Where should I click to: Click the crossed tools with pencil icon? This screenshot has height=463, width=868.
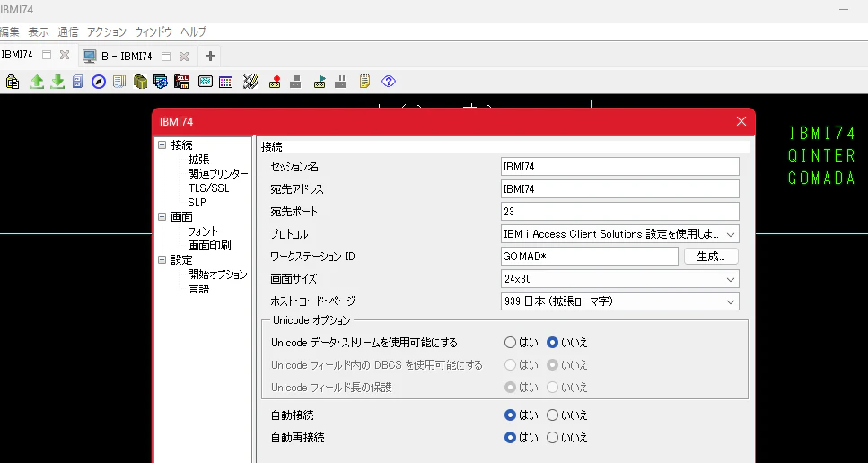(x=250, y=82)
